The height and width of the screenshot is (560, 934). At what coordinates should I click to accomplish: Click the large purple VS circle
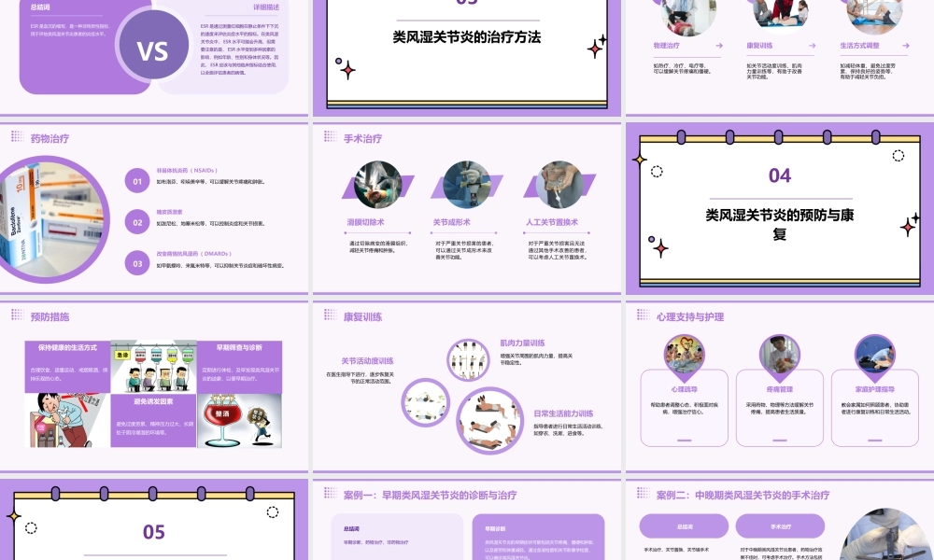154,45
